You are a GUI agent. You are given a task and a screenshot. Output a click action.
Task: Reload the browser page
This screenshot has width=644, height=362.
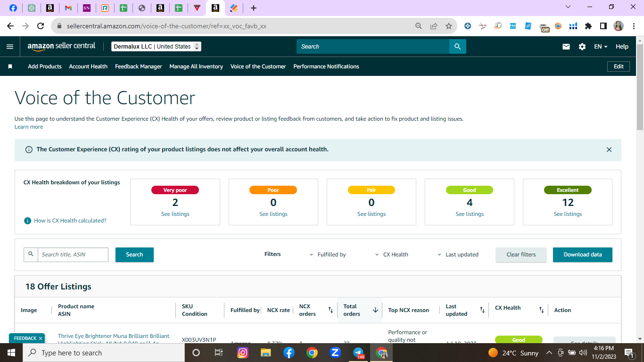(41, 26)
